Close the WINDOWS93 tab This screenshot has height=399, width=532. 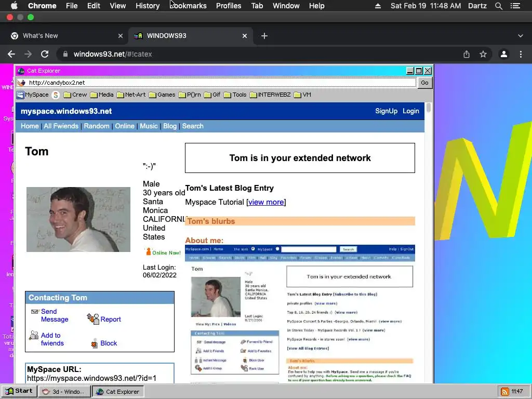245,36
